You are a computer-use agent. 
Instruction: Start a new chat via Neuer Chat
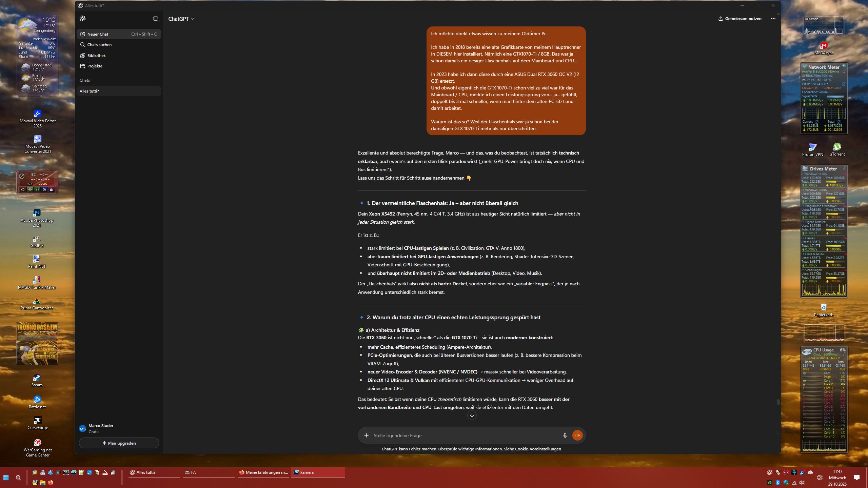pyautogui.click(x=98, y=34)
